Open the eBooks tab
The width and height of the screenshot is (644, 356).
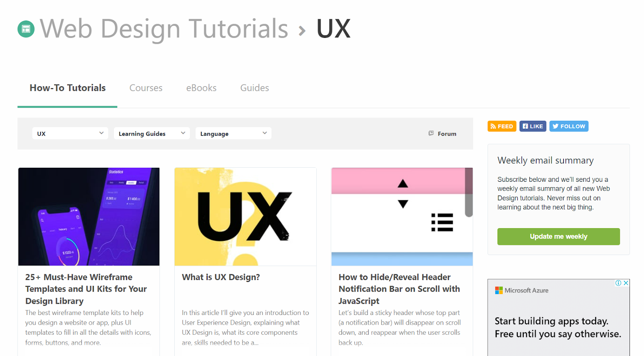(x=201, y=88)
